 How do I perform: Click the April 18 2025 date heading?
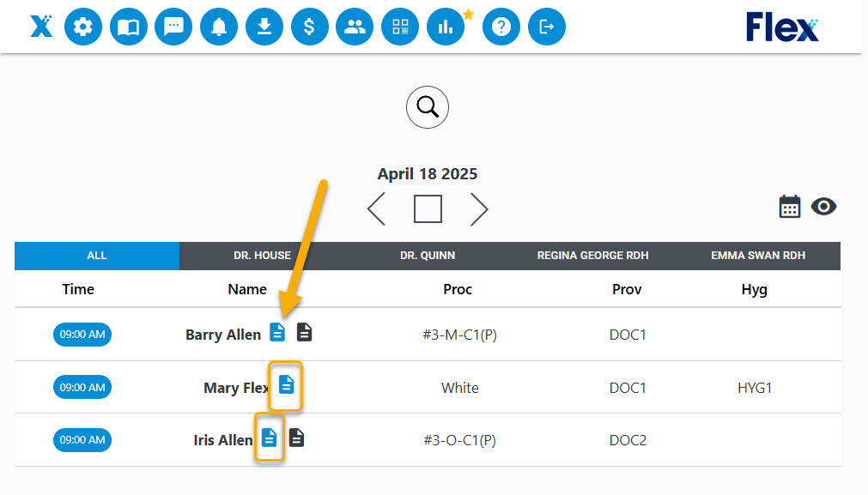click(x=428, y=173)
